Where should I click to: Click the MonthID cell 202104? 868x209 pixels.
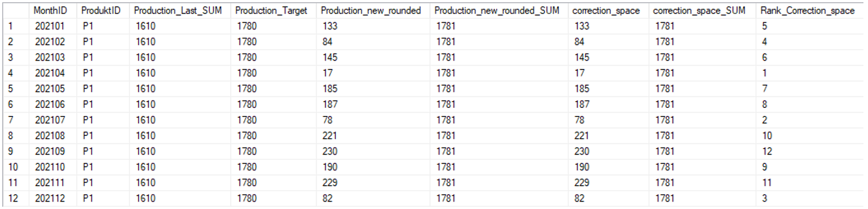pyautogui.click(x=52, y=73)
